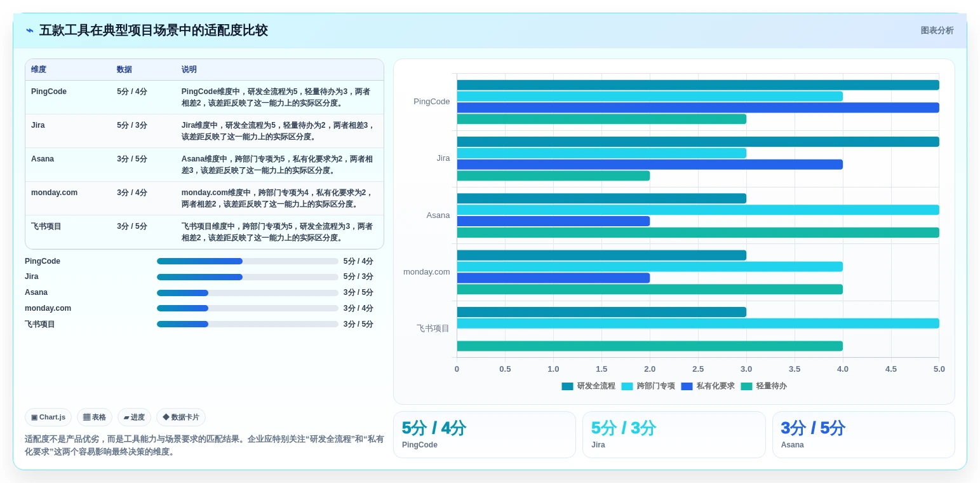The image size is (980, 483).
Task: Click the lightning icon beside the title
Action: 30,31
